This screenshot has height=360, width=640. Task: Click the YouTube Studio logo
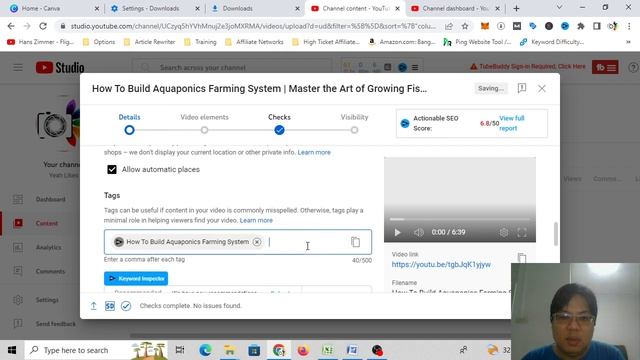(x=60, y=67)
